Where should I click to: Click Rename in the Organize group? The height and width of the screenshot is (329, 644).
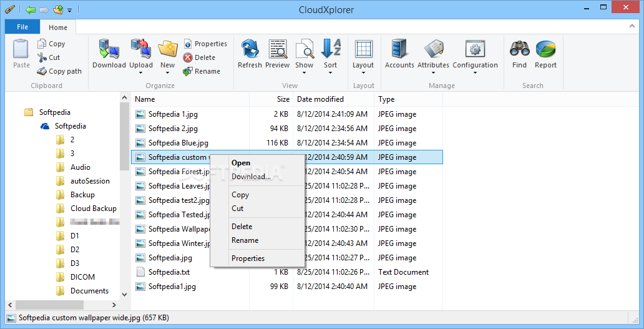coord(202,71)
